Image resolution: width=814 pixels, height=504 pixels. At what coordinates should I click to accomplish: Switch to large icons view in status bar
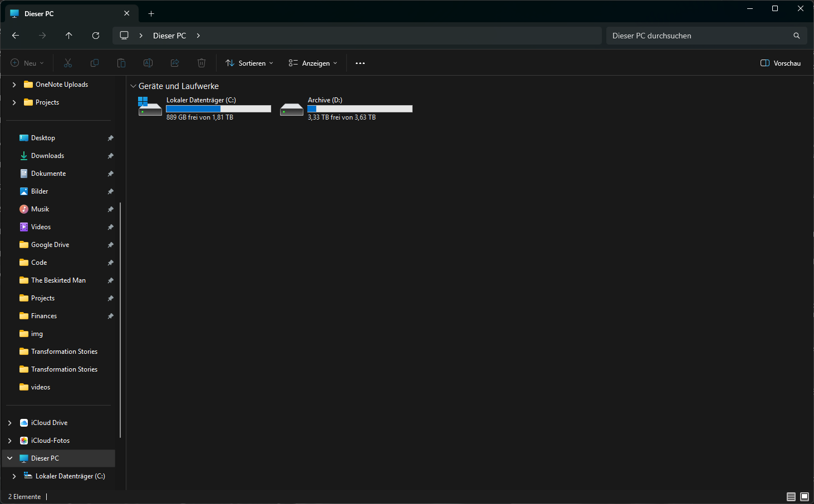pyautogui.click(x=805, y=496)
